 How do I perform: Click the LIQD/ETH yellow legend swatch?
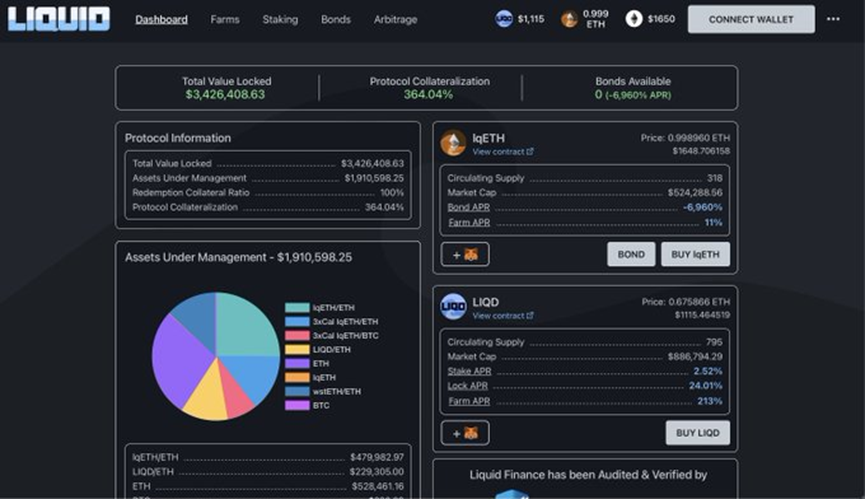[297, 350]
